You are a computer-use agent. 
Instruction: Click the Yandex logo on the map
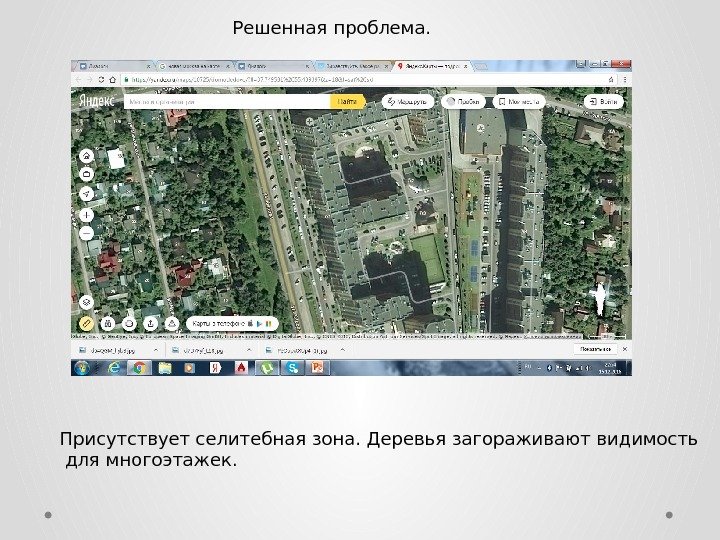point(97,101)
